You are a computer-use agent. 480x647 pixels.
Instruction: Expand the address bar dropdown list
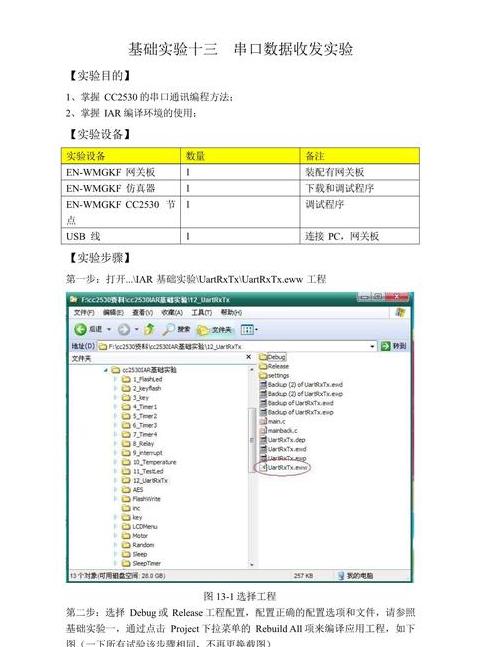coord(372,346)
